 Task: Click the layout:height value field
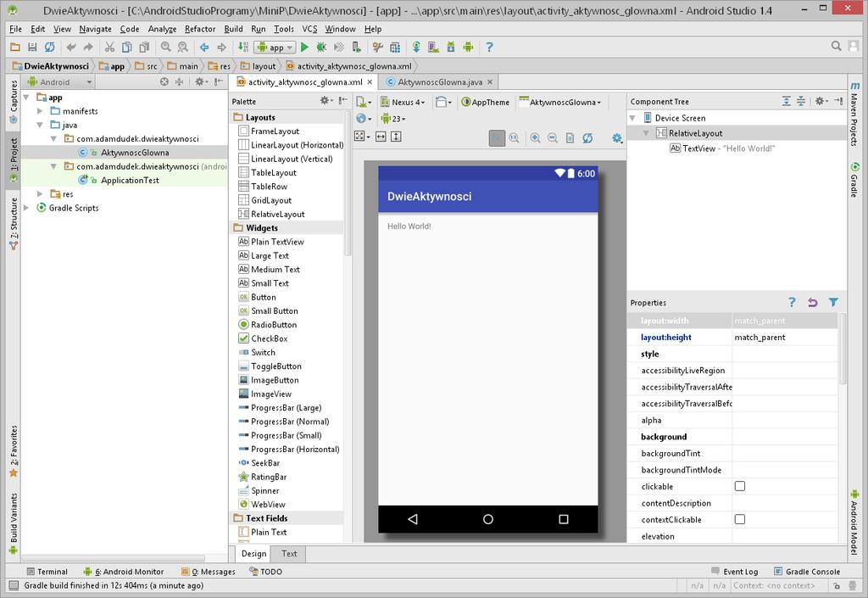tap(784, 338)
